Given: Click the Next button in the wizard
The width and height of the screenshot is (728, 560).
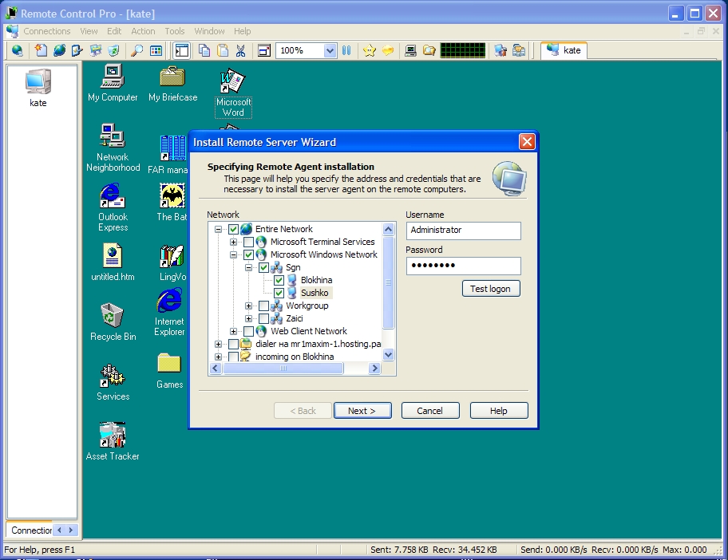Looking at the screenshot, I should tap(362, 410).
